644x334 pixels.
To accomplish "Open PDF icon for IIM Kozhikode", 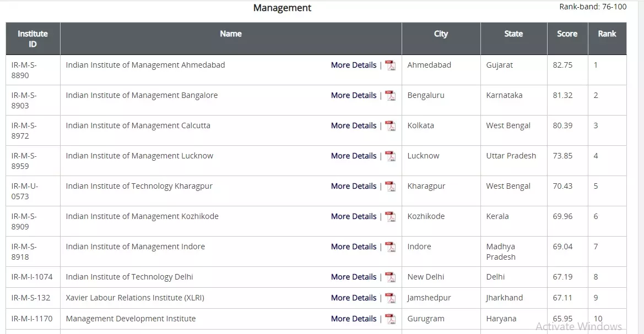I will [390, 217].
